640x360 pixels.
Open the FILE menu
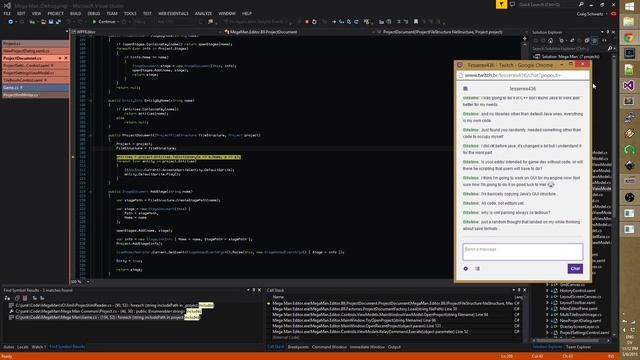point(7,13)
